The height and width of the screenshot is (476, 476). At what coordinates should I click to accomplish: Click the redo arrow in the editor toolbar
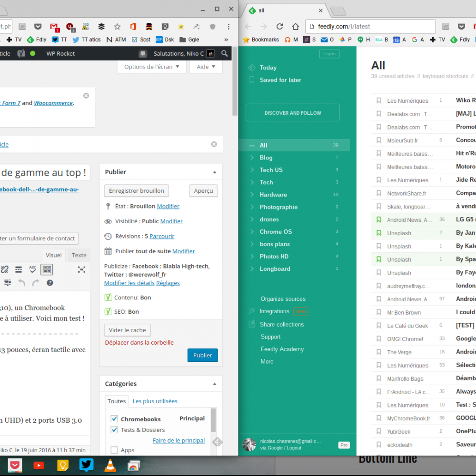click(36, 283)
